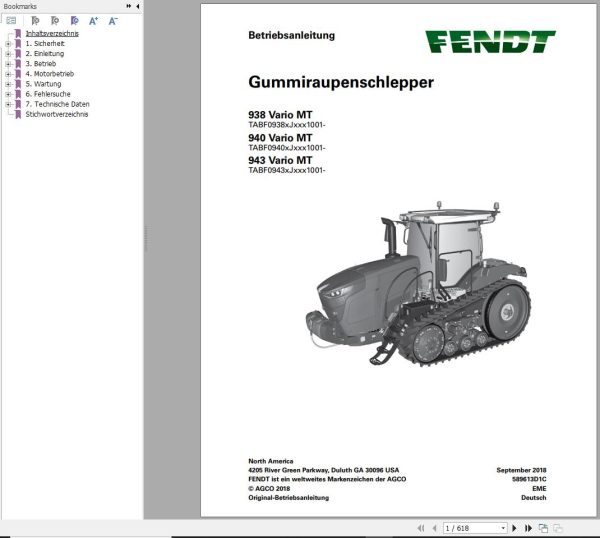Screen dimensions: 600x538
Task: Click the FENDT trademark statement line
Action: point(327,479)
